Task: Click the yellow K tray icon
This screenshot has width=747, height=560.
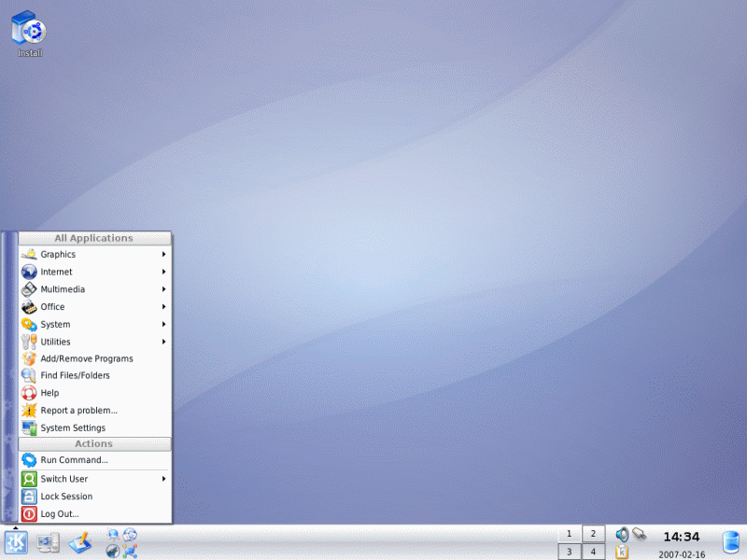Action: [622, 552]
